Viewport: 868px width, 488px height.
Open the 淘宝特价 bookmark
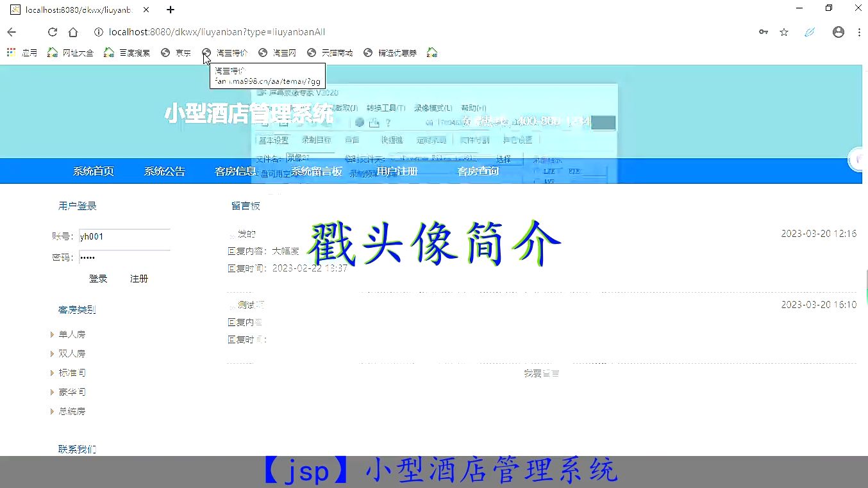click(224, 53)
